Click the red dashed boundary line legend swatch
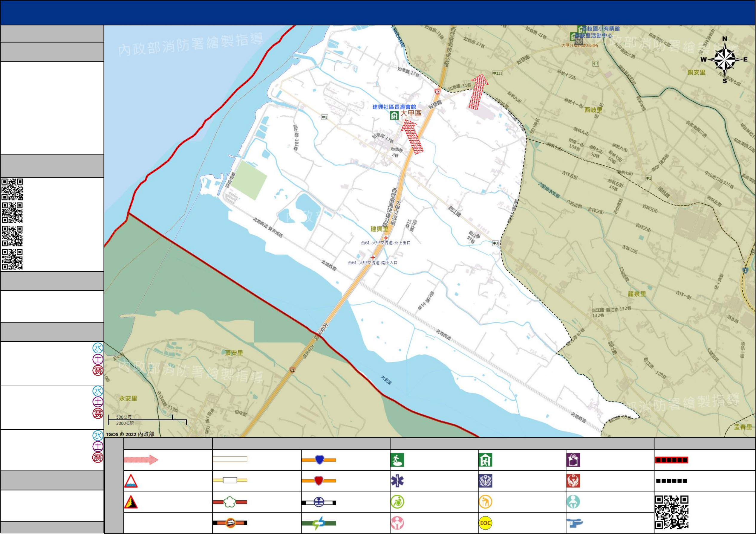The height and width of the screenshot is (534, 756). tap(671, 460)
